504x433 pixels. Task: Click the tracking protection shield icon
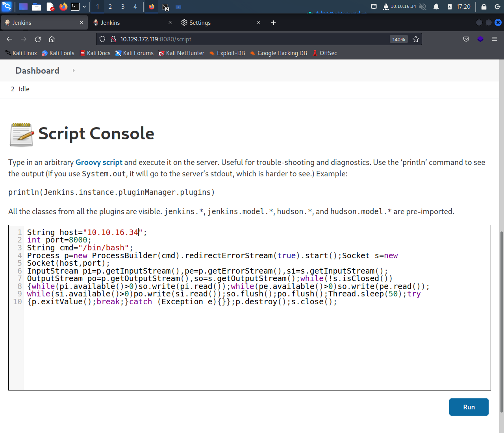(102, 39)
